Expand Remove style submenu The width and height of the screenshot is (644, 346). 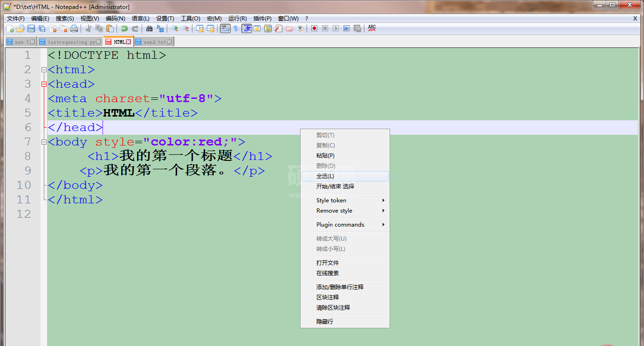point(345,211)
